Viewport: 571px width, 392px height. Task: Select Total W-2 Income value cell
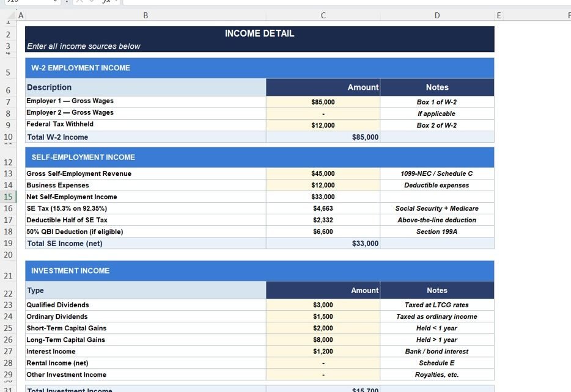click(323, 137)
